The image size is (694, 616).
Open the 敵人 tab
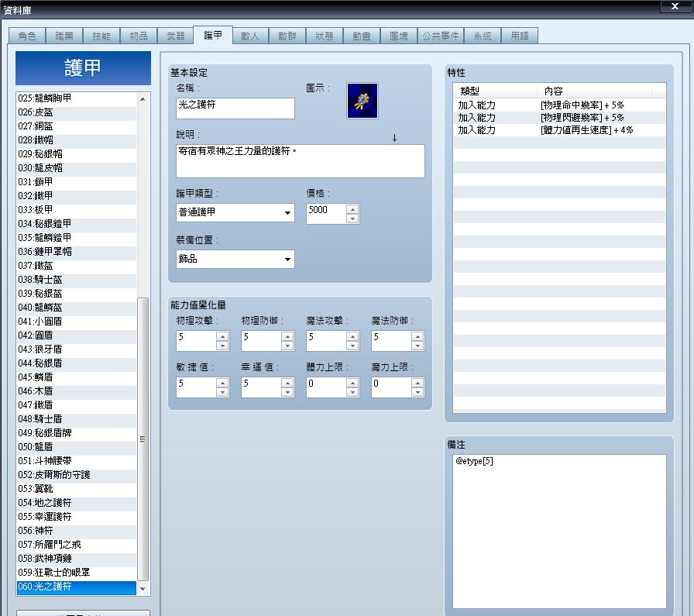[x=250, y=36]
